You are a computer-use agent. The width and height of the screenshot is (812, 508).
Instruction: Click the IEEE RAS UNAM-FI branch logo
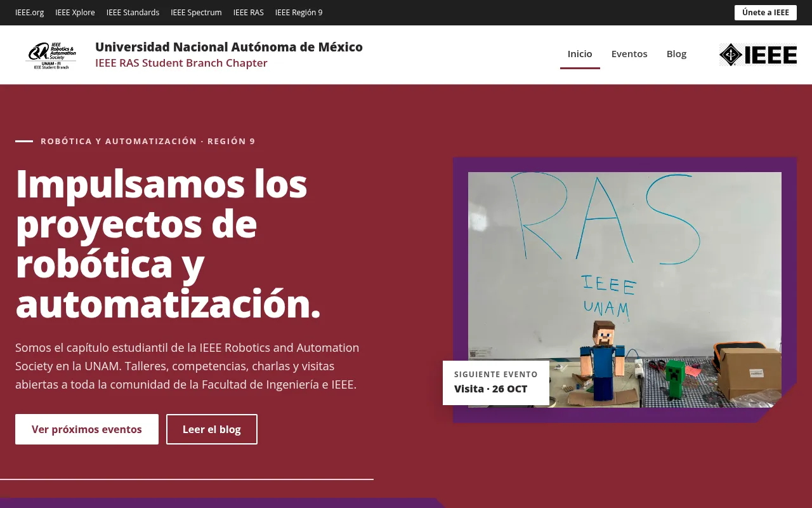51,55
